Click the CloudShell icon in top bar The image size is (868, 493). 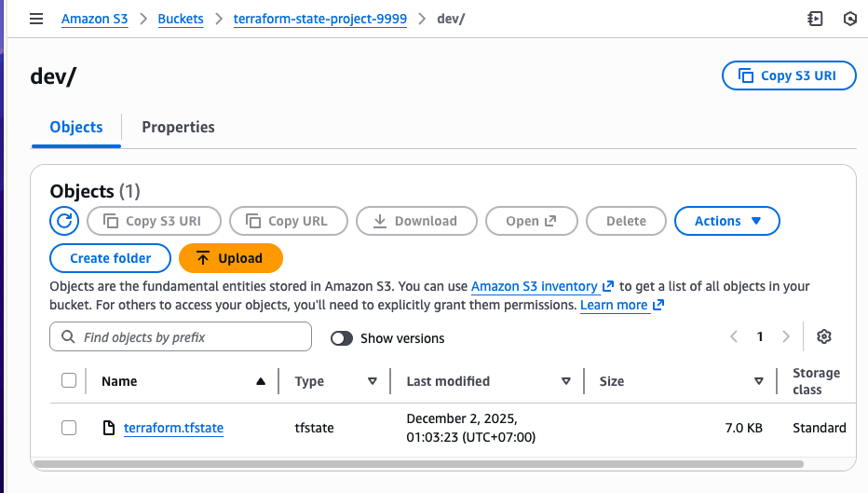[x=816, y=19]
